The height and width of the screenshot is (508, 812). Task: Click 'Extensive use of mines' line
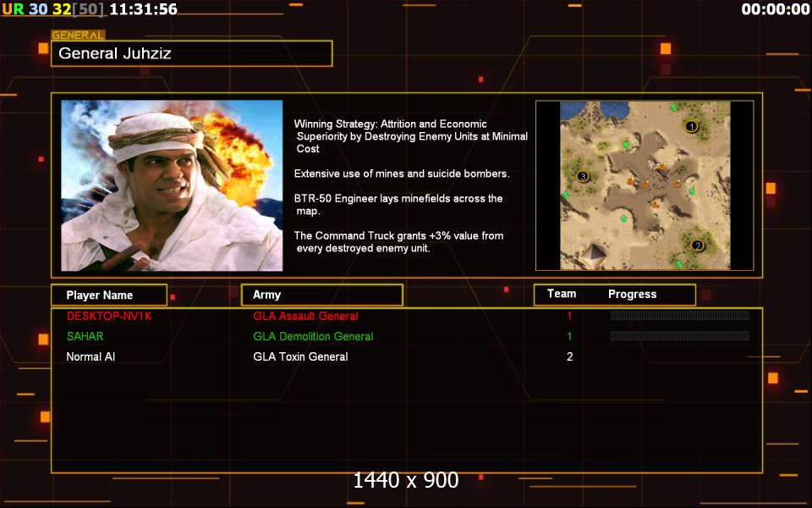coord(401,174)
